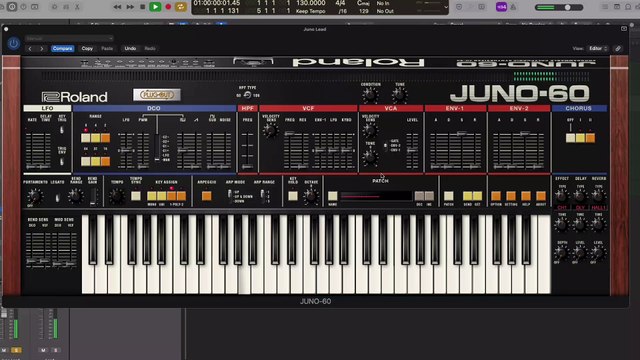Screen dimensions: 640x360
Task: Go to the next preset arrow
Action: tap(42, 49)
